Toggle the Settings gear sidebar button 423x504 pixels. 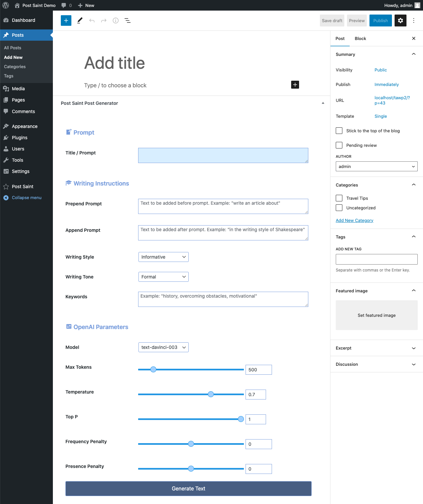point(401,21)
